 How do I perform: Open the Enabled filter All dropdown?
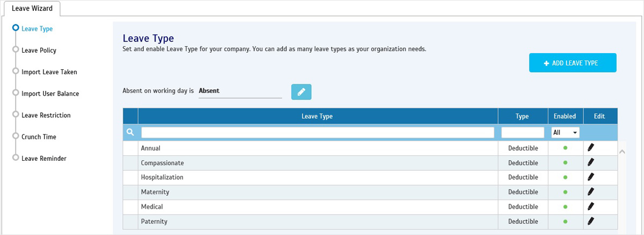point(565,132)
